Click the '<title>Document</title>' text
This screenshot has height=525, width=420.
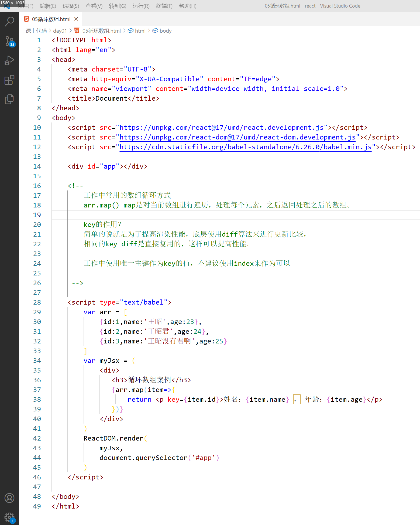(x=113, y=98)
